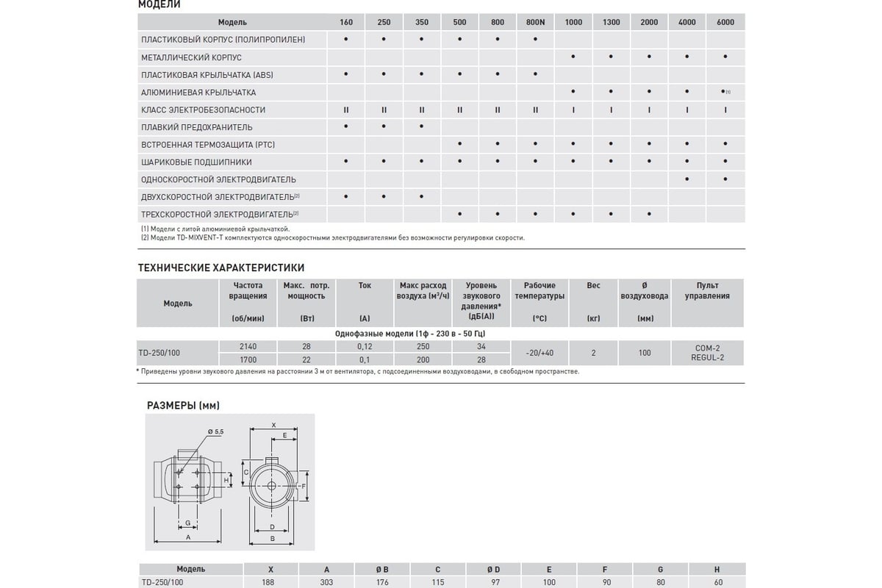Select the 188 value under X column
This screenshot has height=588, width=882.
click(x=271, y=581)
